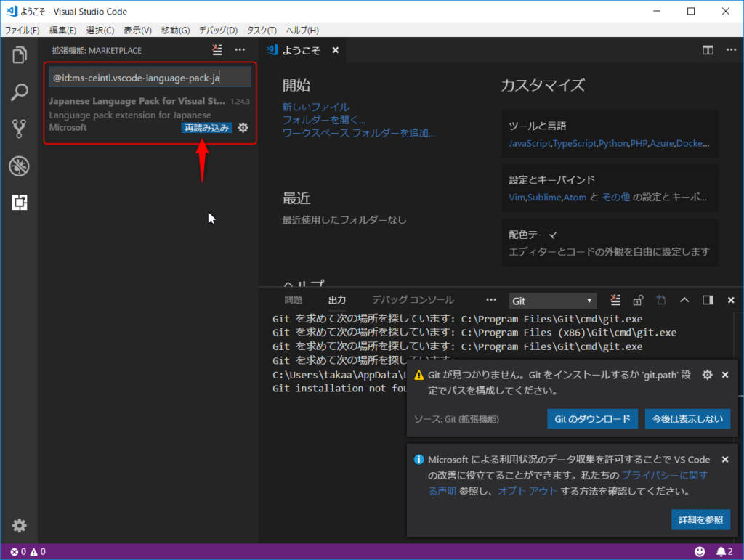Open the タスク(T) menu

262,31
